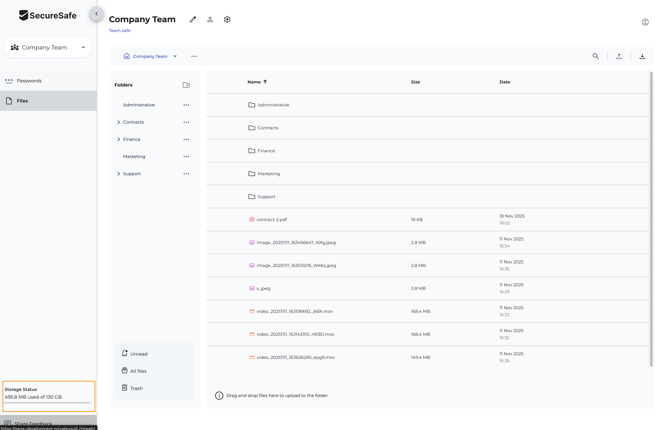Viewport: 670px width, 430px height.
Task: Open the contract-2.pdf file row
Action: [x=271, y=220]
